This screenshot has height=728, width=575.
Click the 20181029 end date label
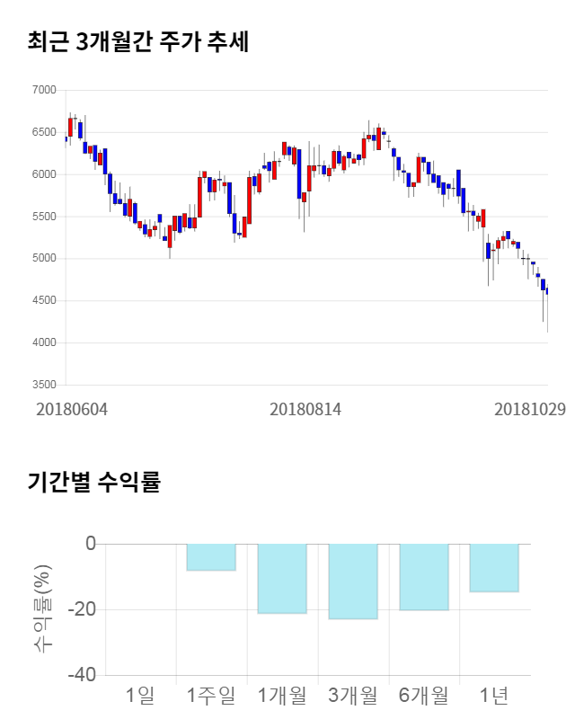(x=529, y=409)
